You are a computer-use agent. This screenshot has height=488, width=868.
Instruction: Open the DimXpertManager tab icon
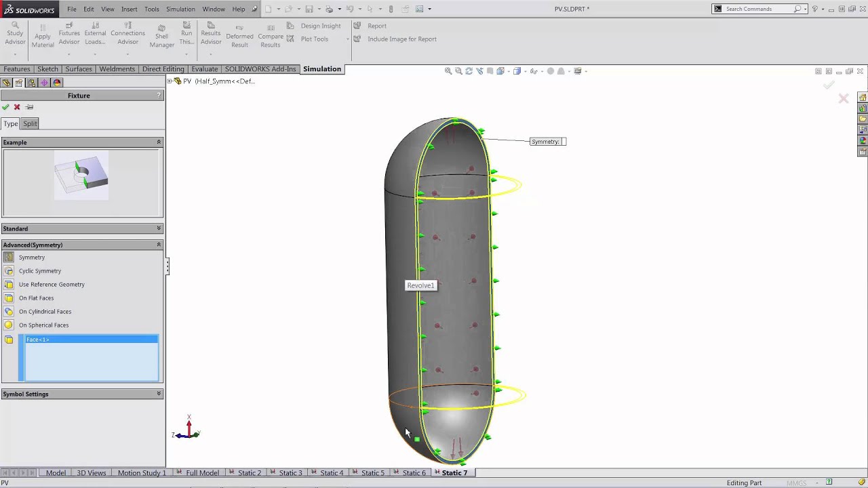pos(44,83)
